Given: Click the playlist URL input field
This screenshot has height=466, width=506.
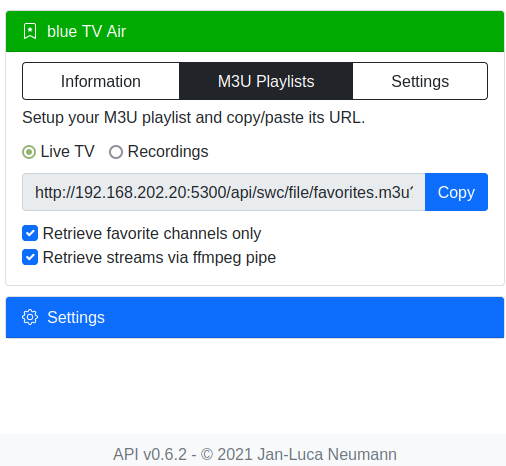Looking at the screenshot, I should click(223, 192).
